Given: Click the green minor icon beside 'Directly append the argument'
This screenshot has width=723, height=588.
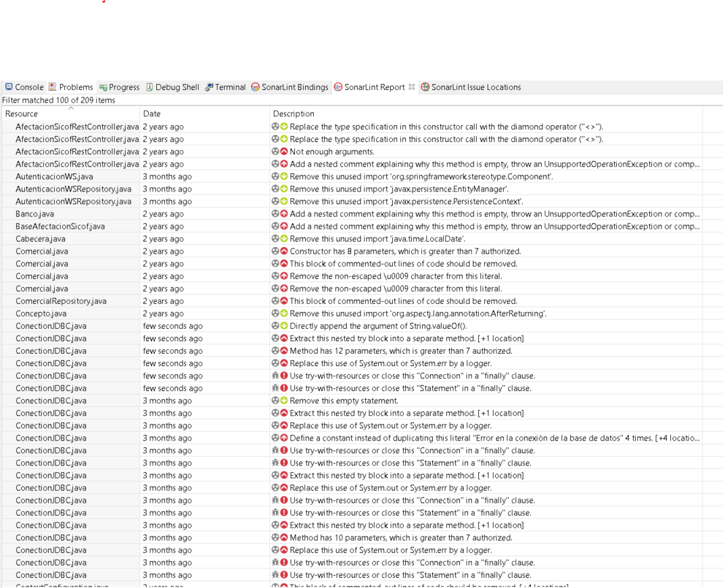Looking at the screenshot, I should [x=284, y=326].
